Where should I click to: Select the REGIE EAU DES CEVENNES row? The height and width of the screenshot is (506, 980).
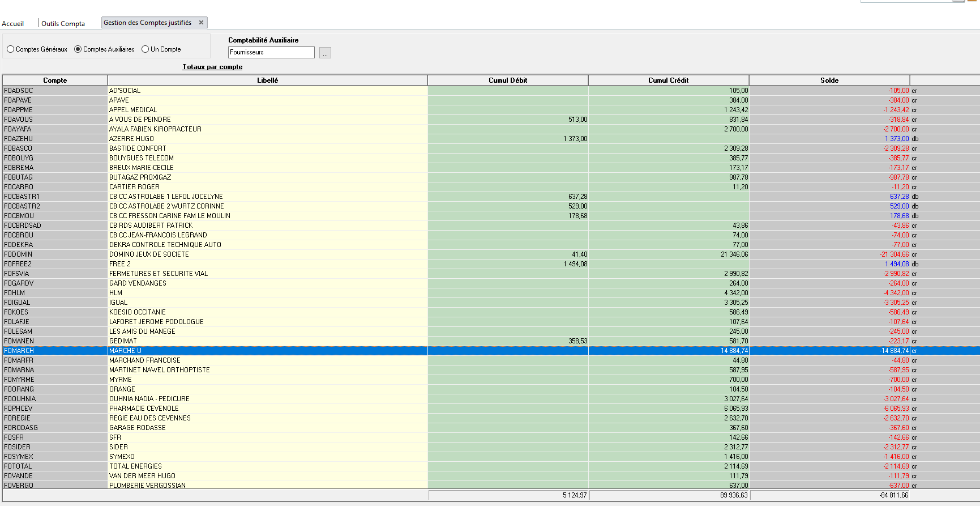pos(491,418)
